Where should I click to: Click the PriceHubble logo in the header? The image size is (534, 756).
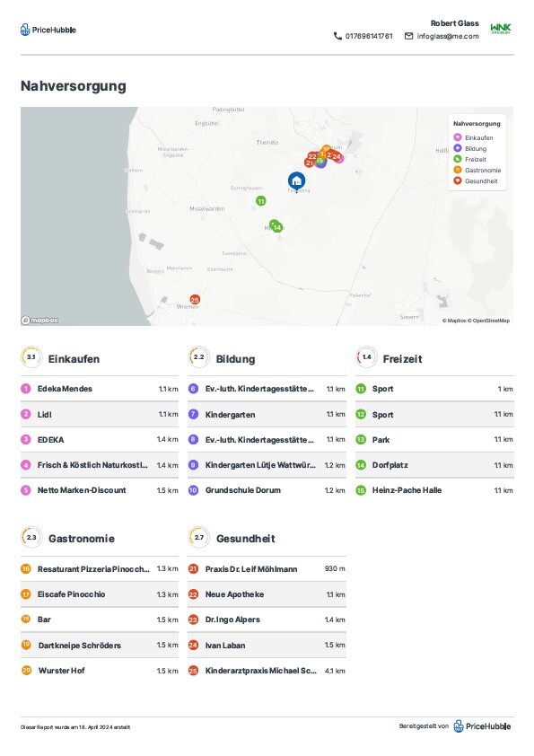pos(48,30)
